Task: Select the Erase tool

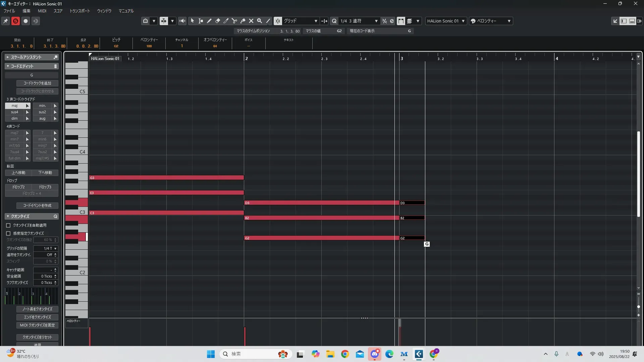Action: click(218, 21)
